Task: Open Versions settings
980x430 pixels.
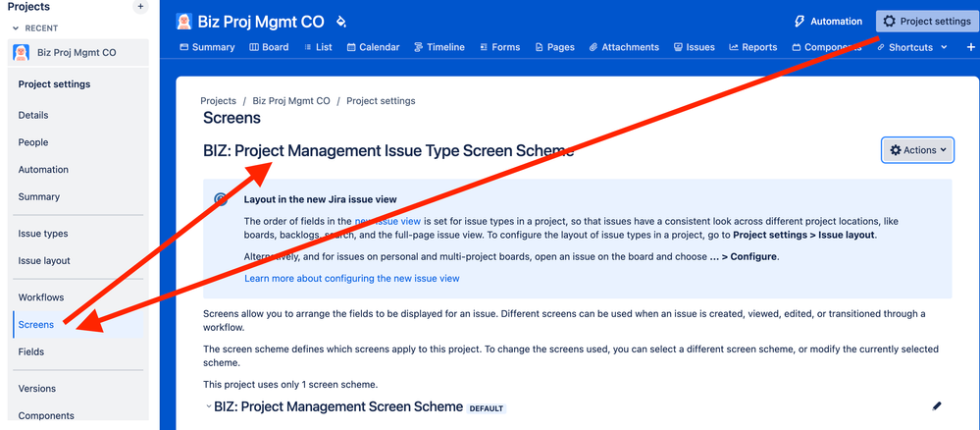Action: tap(37, 388)
